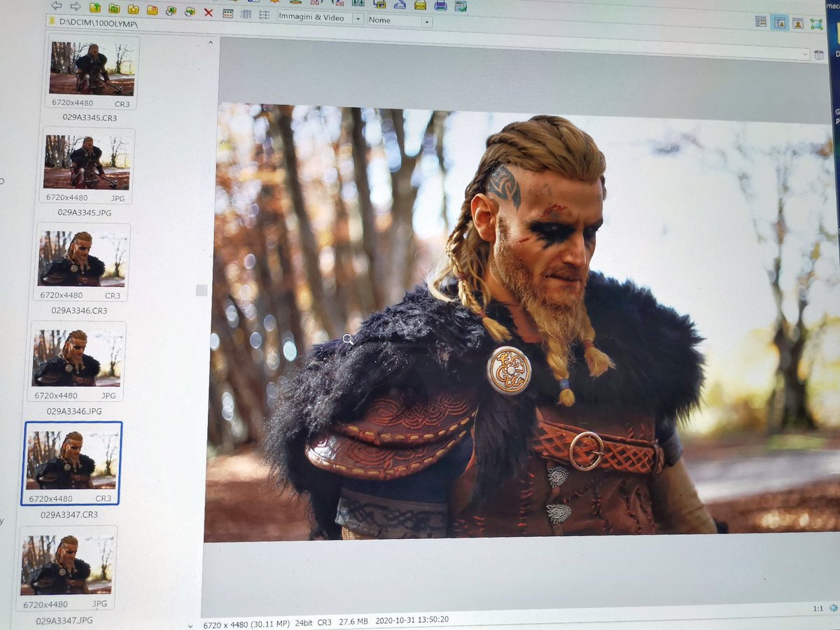Switch to list view mode icon
The height and width of the screenshot is (630, 840).
tap(265, 15)
